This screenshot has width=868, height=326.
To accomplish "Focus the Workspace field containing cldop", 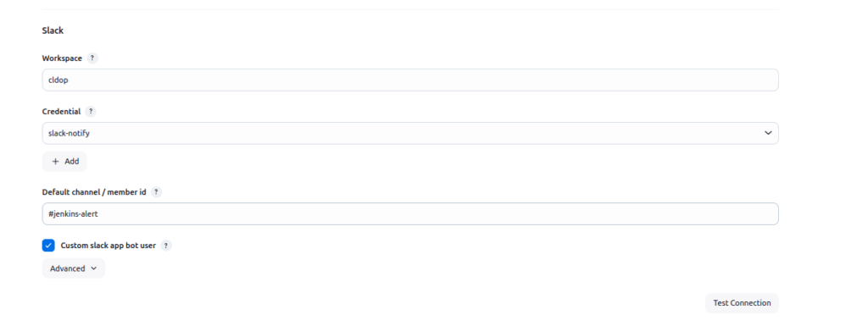I will [410, 80].
